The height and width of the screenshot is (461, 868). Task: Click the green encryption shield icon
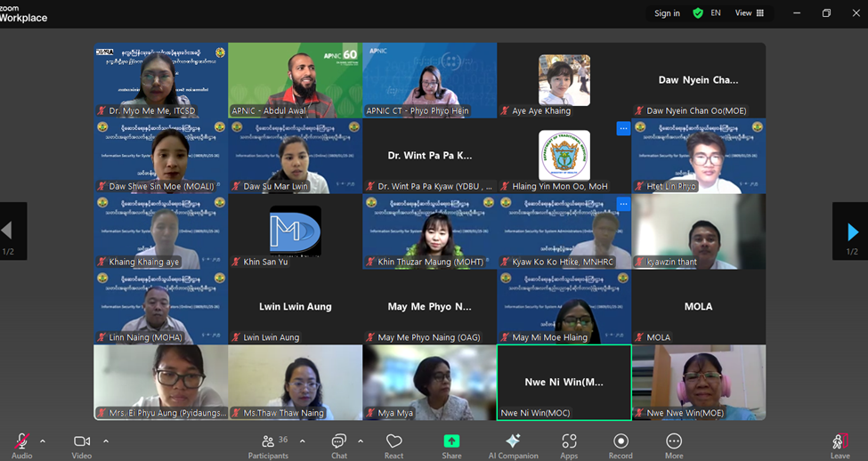698,13
